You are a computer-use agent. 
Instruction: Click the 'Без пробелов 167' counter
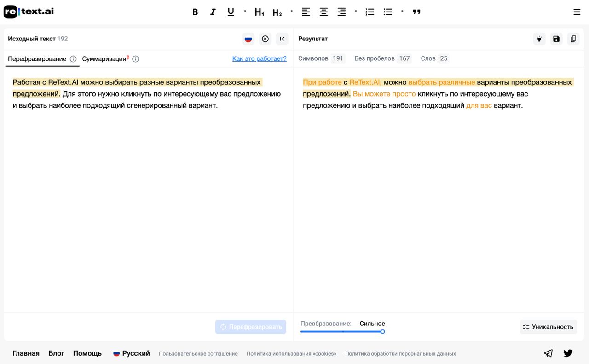point(382,58)
